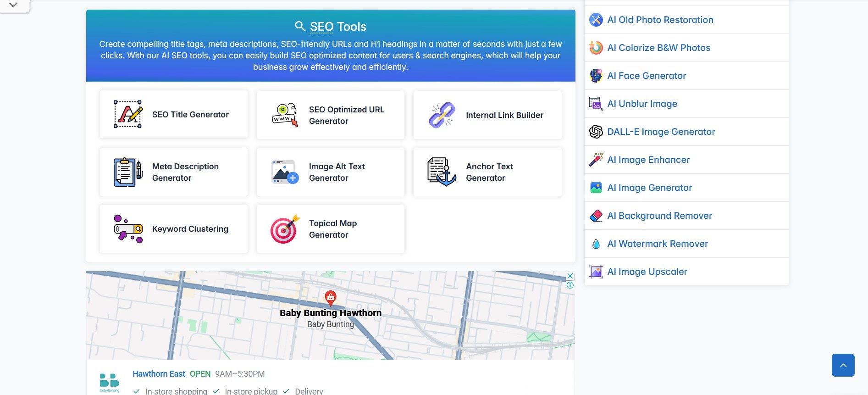
Task: Click the AI Image Generator picture icon
Action: point(596,188)
